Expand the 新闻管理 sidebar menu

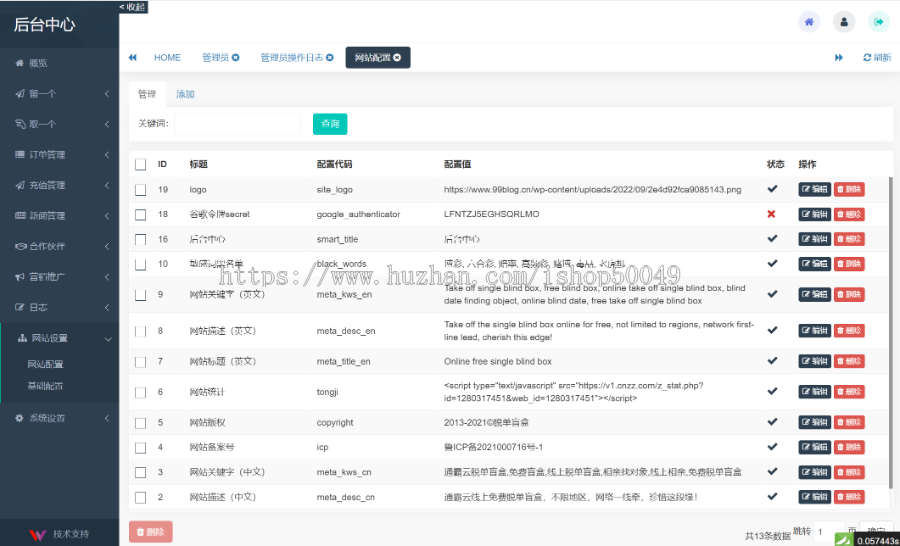point(60,216)
